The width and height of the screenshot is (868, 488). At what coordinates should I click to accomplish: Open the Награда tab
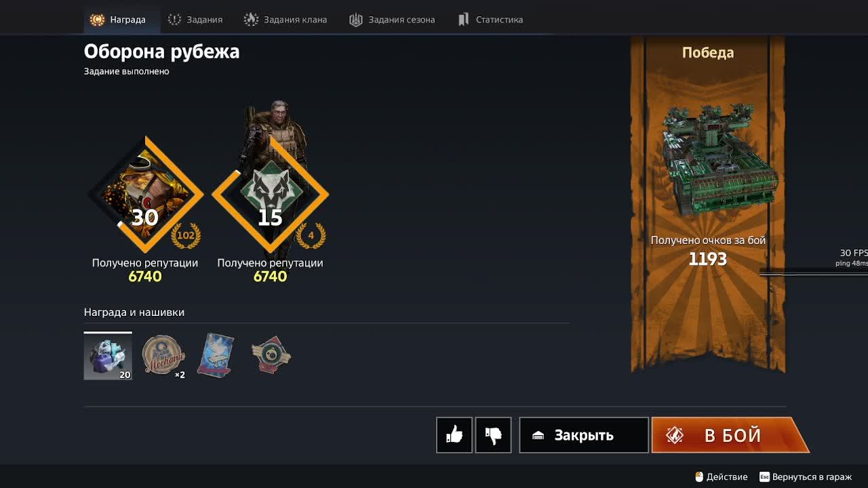(x=118, y=20)
